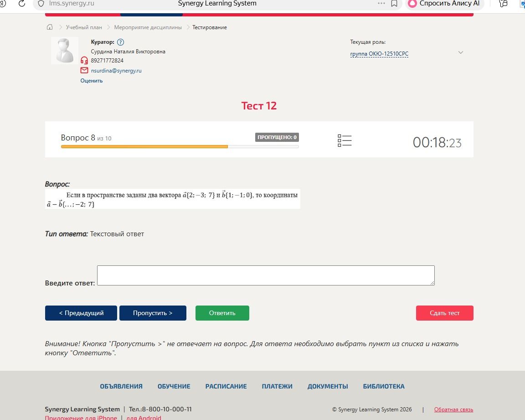Click the Оценить link

coord(92,81)
